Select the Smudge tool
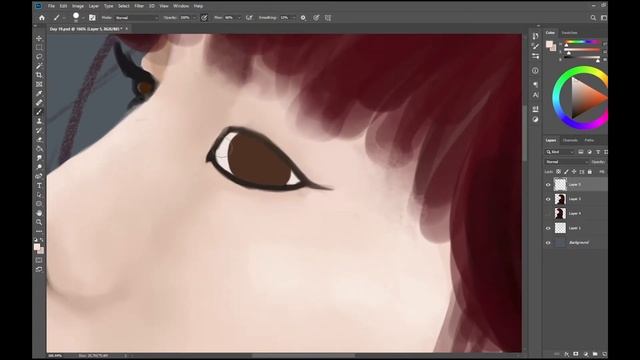 [39, 158]
